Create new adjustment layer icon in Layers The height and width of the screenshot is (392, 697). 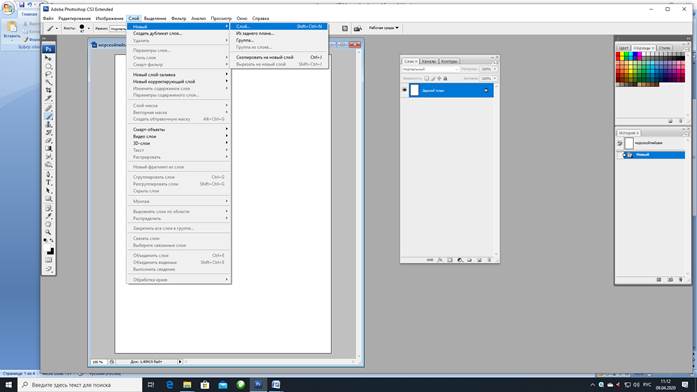(x=460, y=260)
